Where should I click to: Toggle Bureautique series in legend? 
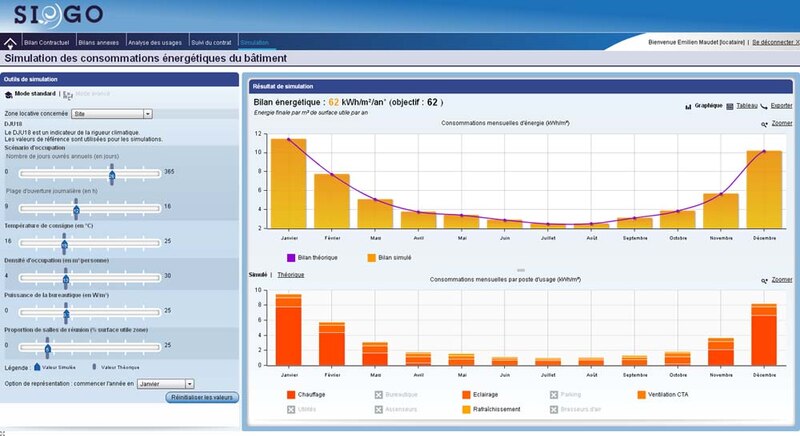pyautogui.click(x=379, y=395)
